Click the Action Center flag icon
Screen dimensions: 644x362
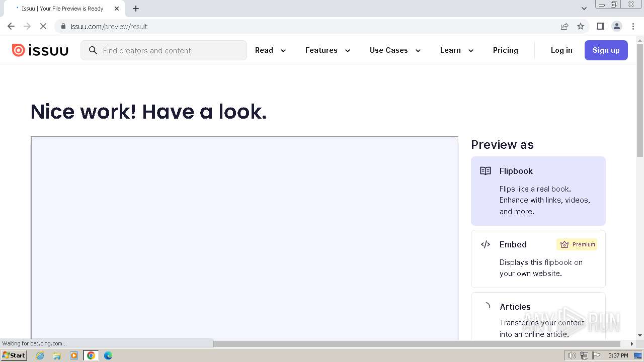[x=596, y=355]
